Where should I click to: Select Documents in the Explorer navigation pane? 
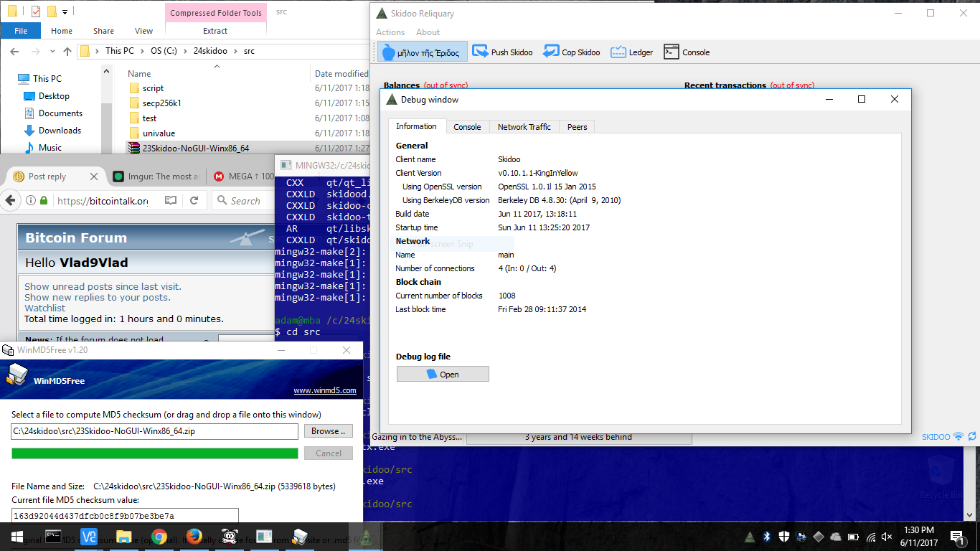click(x=60, y=113)
